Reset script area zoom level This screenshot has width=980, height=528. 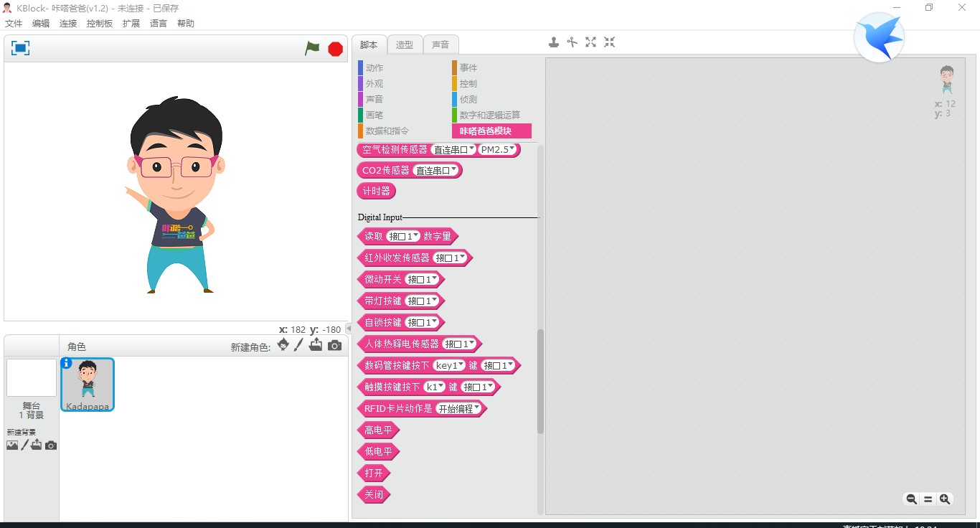pos(928,499)
